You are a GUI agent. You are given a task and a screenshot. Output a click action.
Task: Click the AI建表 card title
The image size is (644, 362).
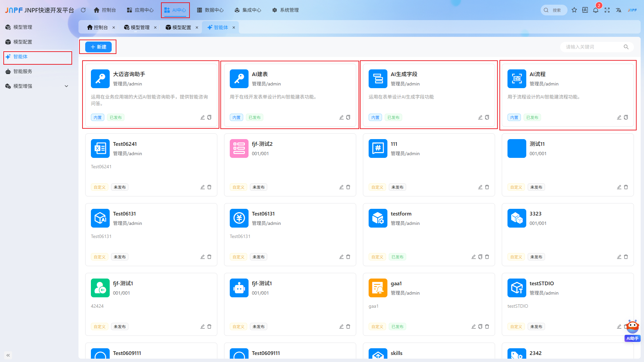(x=260, y=74)
